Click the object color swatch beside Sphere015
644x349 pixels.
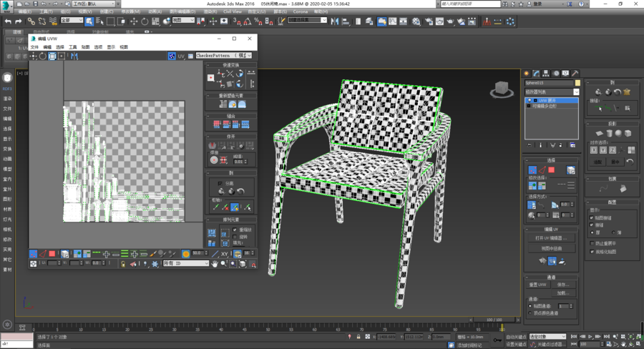tap(577, 82)
